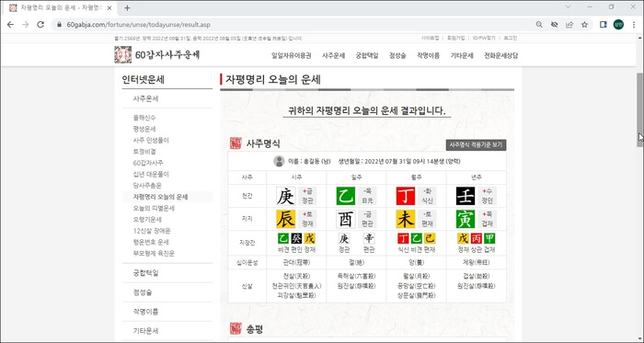The height and width of the screenshot is (343, 644).
Task: Click 사주명식 적용기준 보기 button
Action: (476, 144)
